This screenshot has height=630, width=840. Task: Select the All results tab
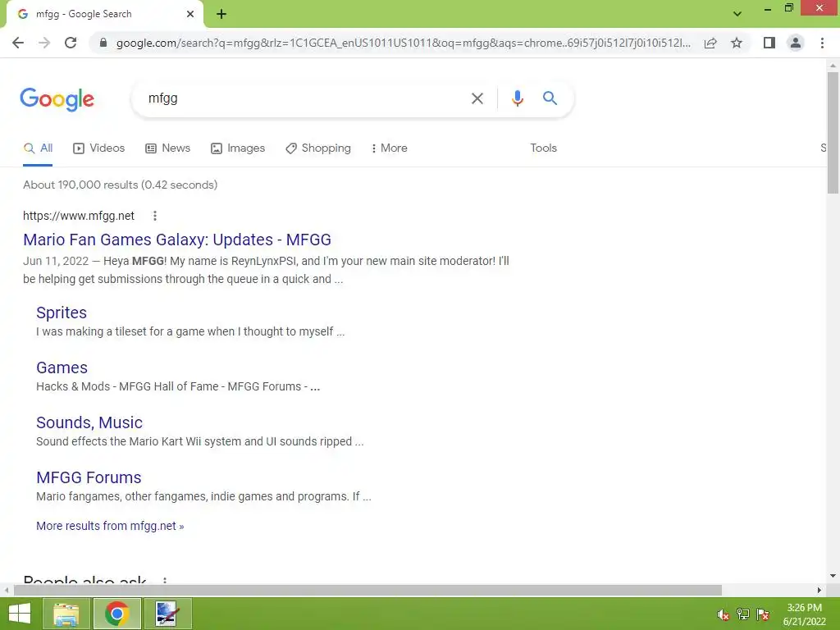pos(38,148)
